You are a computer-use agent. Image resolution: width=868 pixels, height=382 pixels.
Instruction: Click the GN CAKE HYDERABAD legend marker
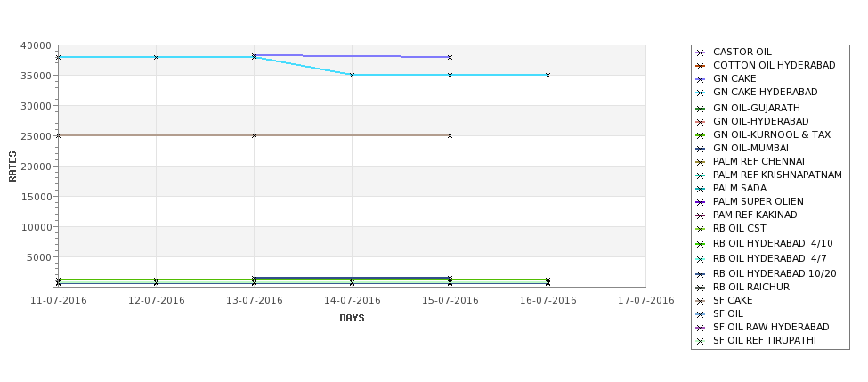point(701,93)
